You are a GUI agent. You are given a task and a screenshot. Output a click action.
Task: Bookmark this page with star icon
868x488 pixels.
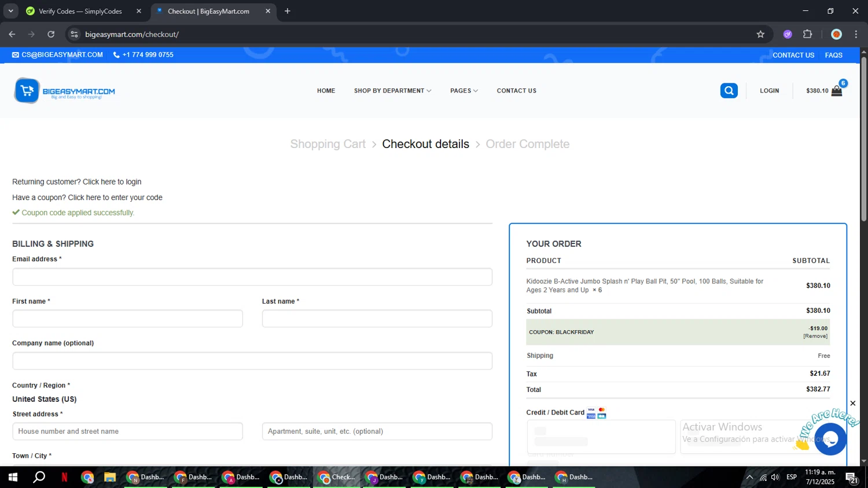tap(760, 34)
